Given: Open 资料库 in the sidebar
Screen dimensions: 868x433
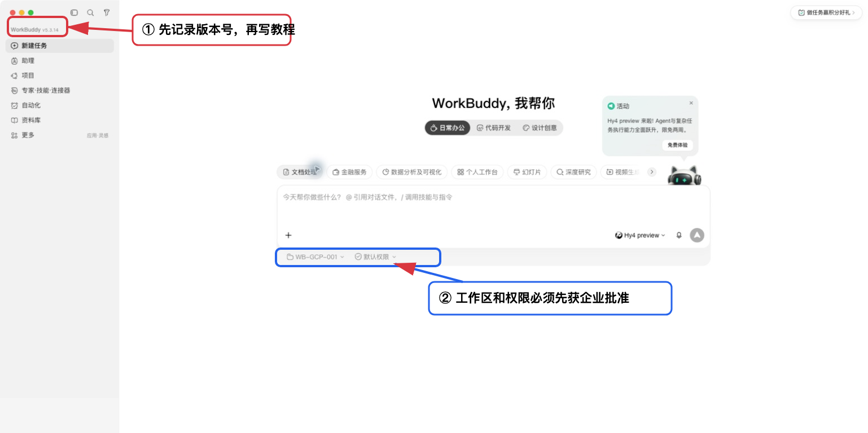Looking at the screenshot, I should (60, 120).
